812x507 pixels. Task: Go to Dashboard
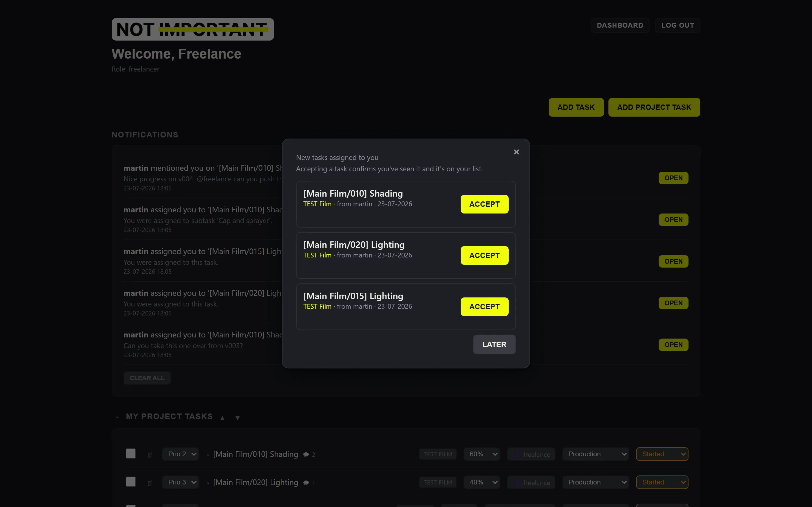point(620,25)
